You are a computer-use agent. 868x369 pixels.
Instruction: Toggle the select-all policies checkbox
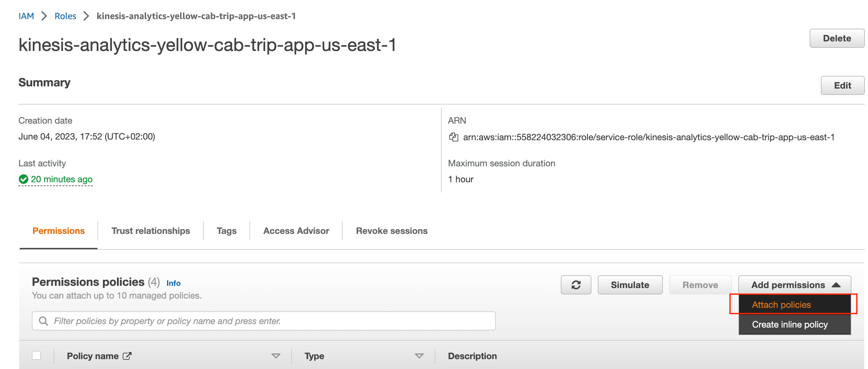tap(36, 356)
